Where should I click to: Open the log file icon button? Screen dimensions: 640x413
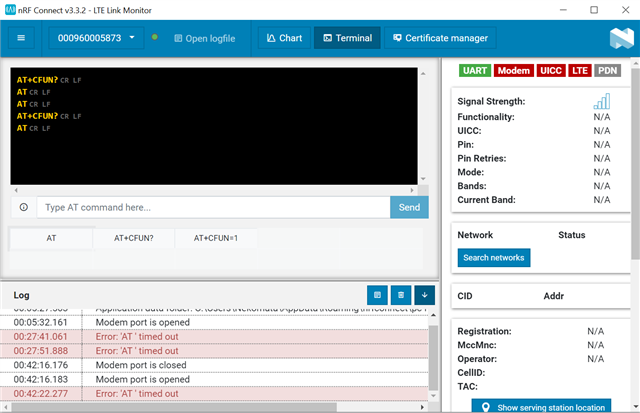(377, 295)
